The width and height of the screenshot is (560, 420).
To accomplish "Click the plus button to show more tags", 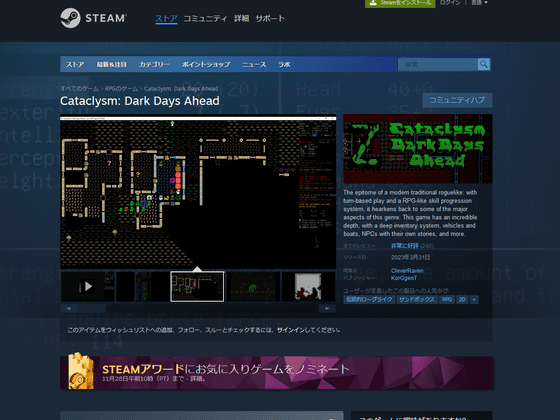I will [x=474, y=300].
